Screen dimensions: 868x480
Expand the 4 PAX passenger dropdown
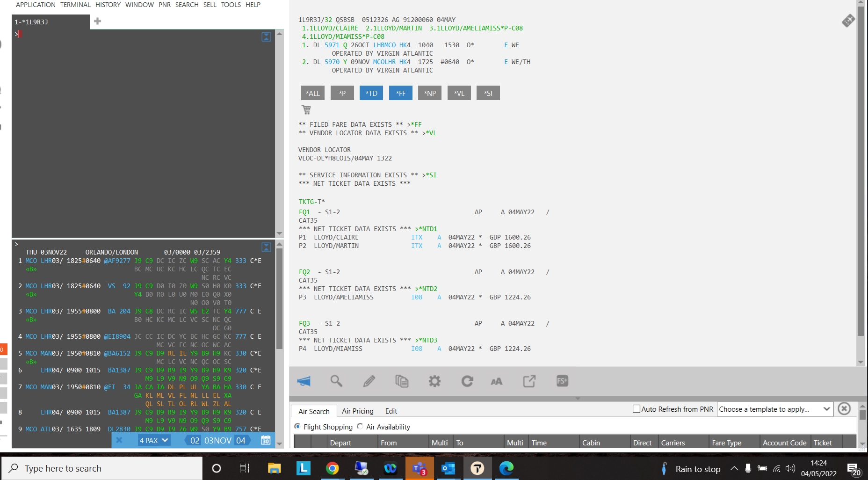(x=153, y=440)
